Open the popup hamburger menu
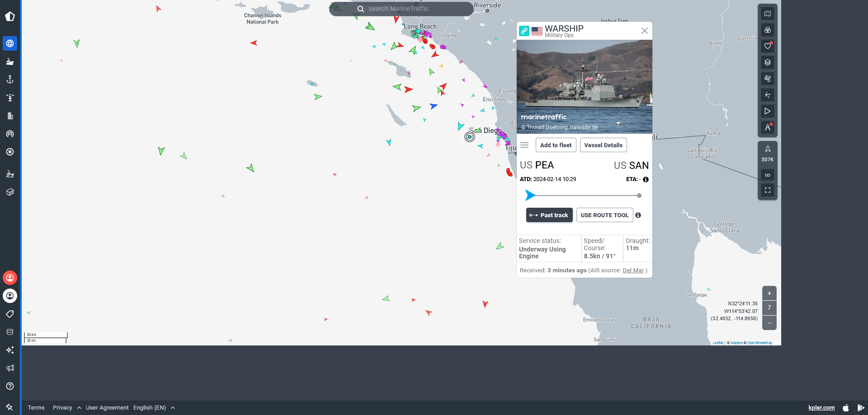 coord(524,145)
